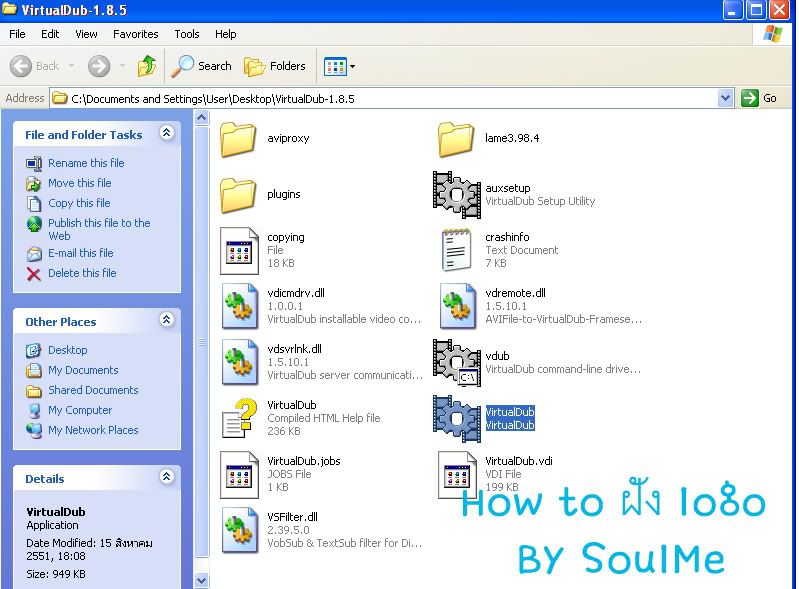Select the crashinfo file name text
Image resolution: width=799 pixels, height=589 pixels.
pos(507,237)
